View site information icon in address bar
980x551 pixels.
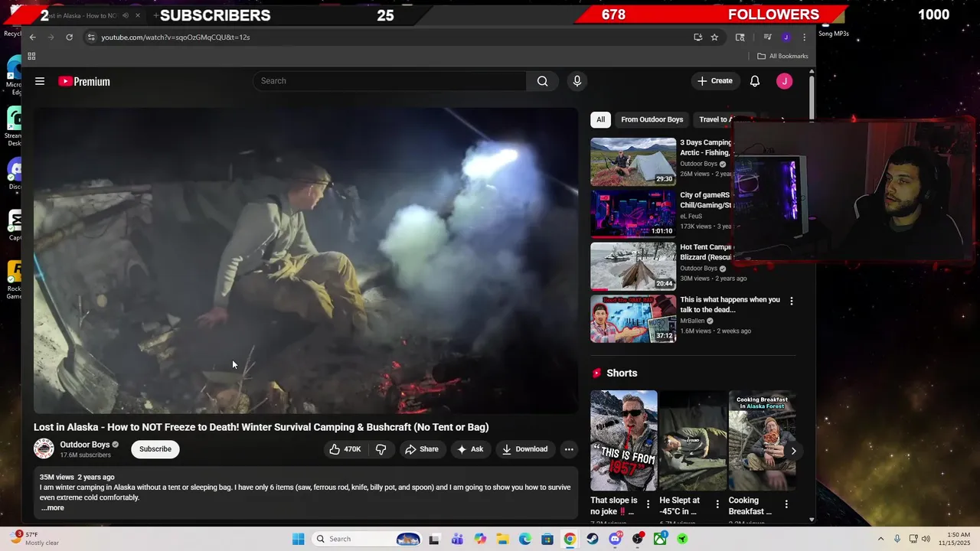(x=91, y=37)
